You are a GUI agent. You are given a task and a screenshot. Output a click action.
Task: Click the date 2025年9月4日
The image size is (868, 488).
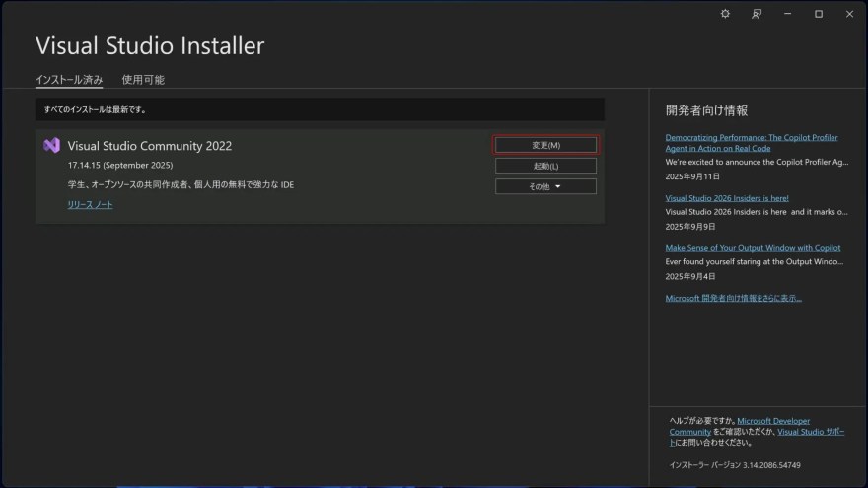point(690,276)
